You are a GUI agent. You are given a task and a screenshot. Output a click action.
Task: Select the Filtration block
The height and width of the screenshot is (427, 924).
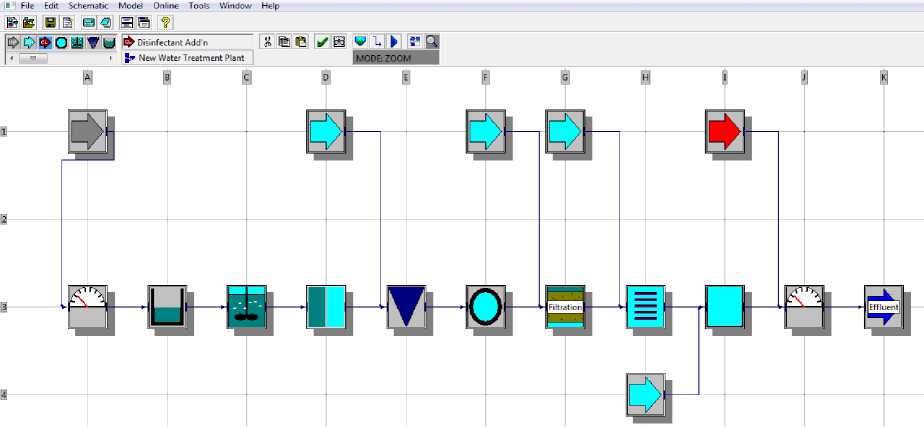tap(565, 307)
